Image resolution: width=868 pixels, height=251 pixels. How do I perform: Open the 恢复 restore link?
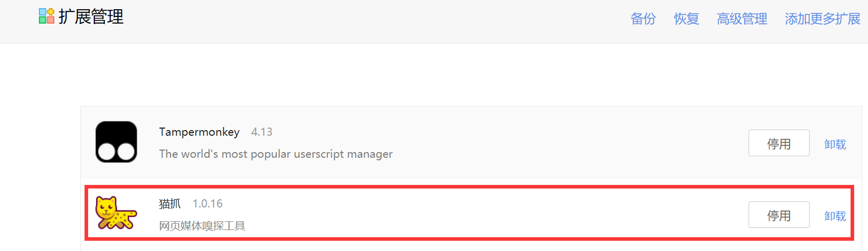[687, 19]
